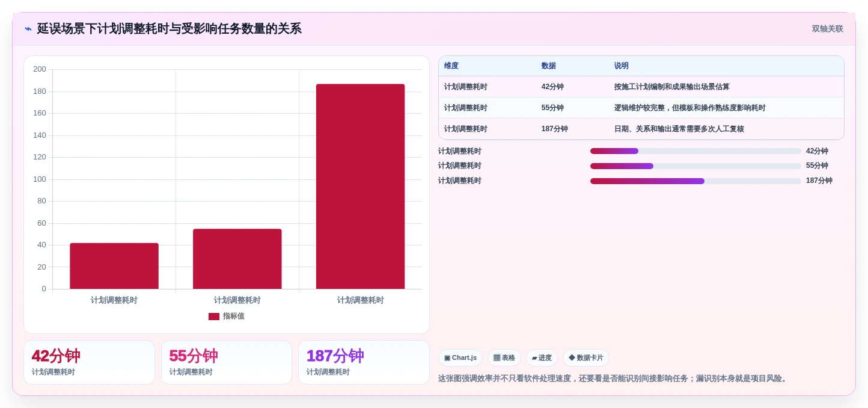Open the 187分钟 data card

pos(364,362)
